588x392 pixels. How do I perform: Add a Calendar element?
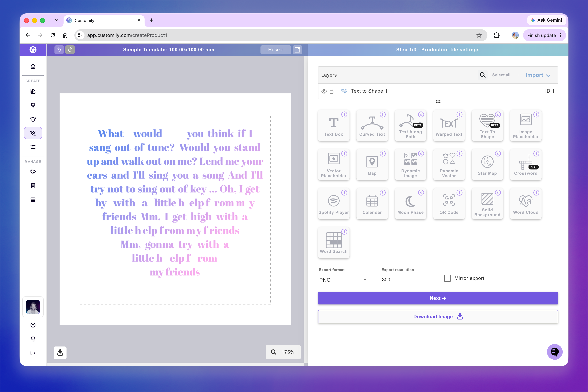[x=372, y=204]
